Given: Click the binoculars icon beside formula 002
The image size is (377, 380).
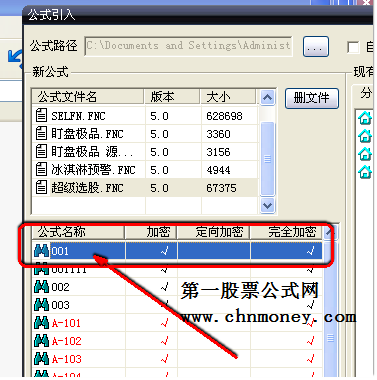Looking at the screenshot, I should (41, 287).
